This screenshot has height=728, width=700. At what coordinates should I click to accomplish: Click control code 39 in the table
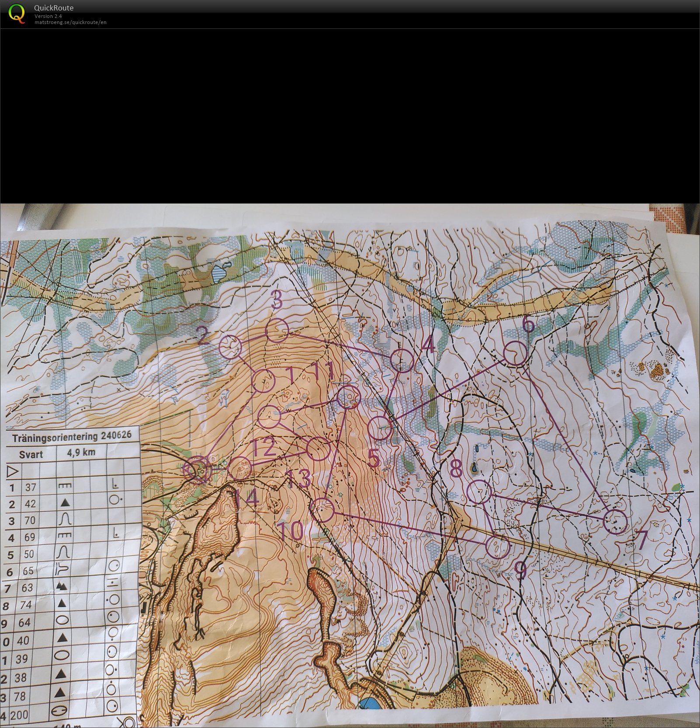coord(21,659)
